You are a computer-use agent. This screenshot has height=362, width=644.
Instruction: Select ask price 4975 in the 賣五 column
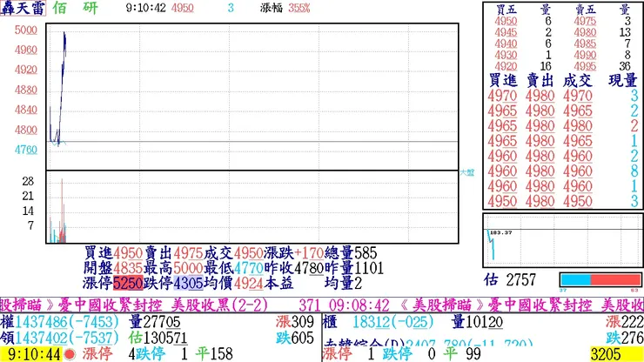[586, 21]
